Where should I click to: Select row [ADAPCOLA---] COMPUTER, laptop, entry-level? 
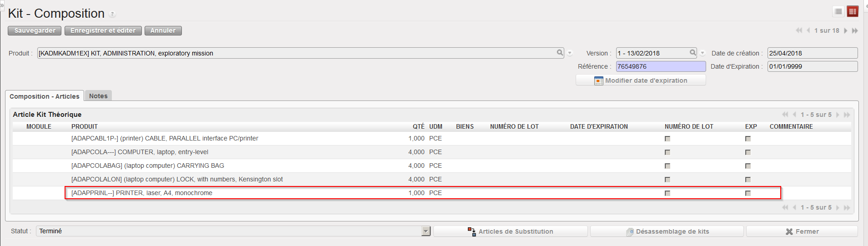(431, 152)
